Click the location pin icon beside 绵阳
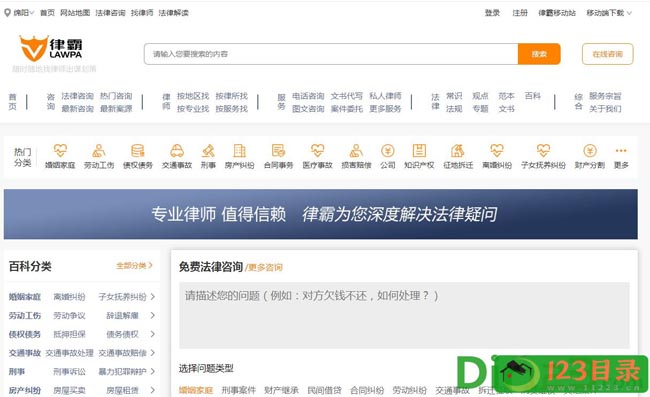Image resolution: width=650 pixels, height=397 pixels. pyautogui.click(x=7, y=13)
